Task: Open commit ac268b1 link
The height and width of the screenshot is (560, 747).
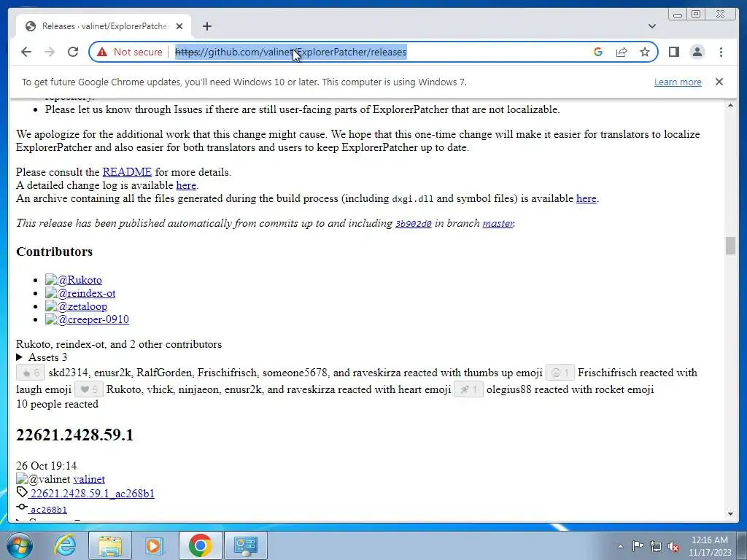Action: [x=49, y=510]
